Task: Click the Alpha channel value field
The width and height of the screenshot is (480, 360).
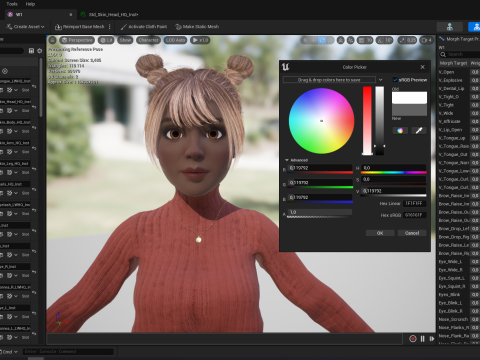Action: (x=320, y=212)
